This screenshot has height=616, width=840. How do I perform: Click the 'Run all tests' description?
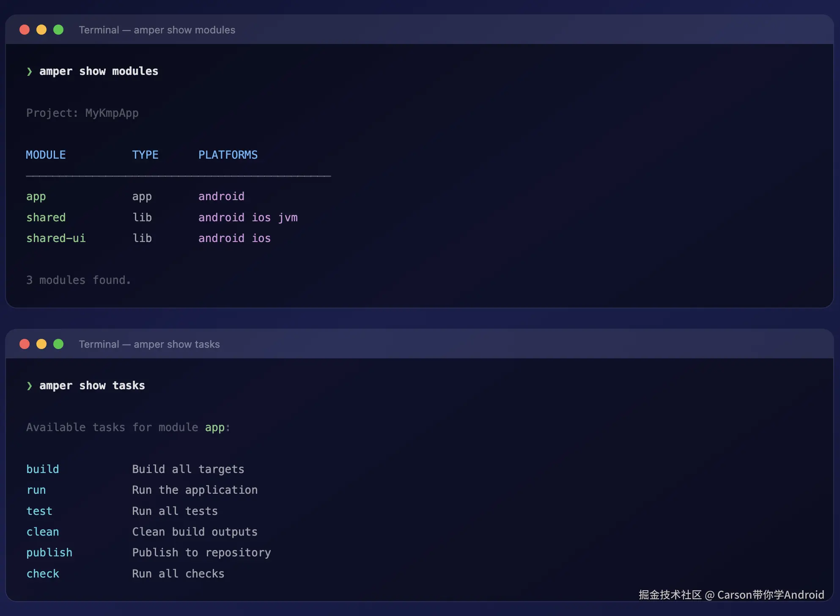tap(175, 511)
